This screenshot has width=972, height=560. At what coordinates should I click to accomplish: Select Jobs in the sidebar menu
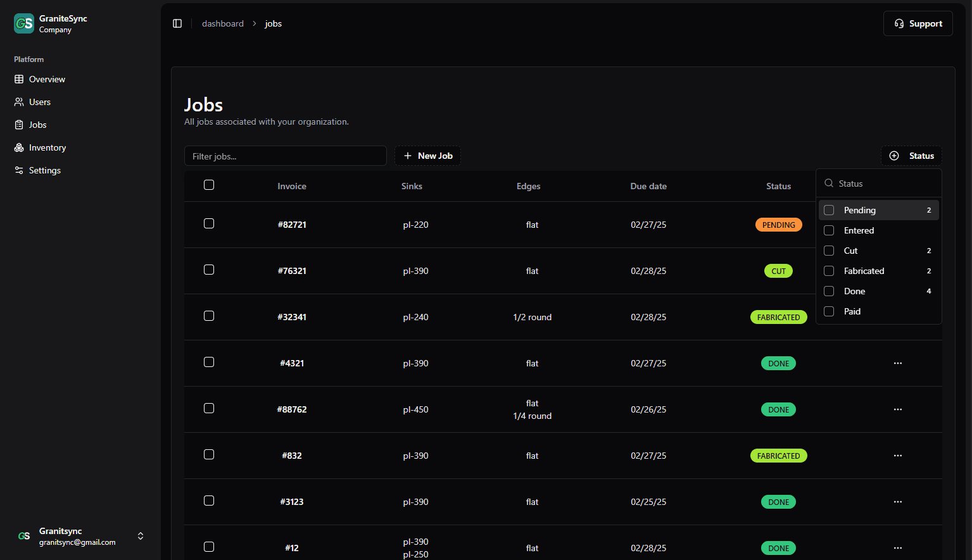coord(37,125)
